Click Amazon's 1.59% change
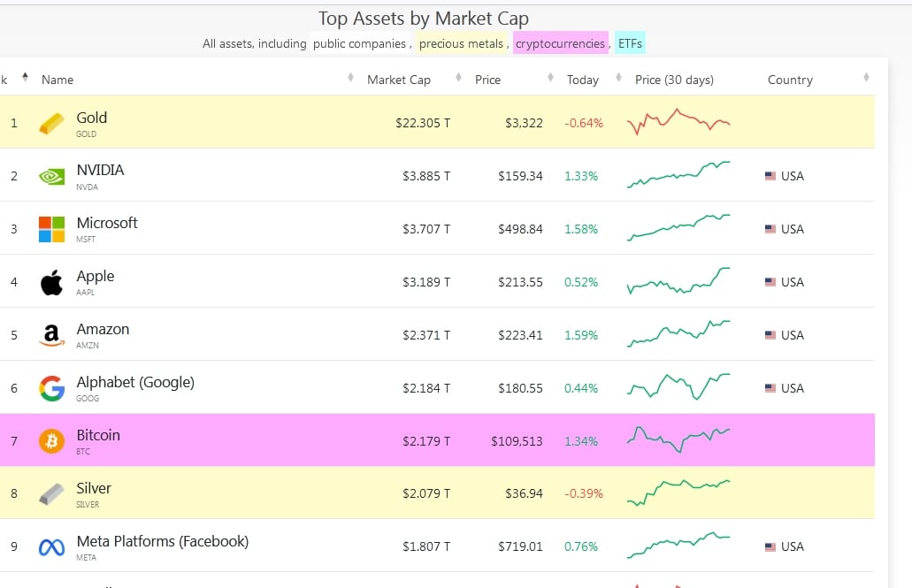This screenshot has height=588, width=912. (x=581, y=336)
